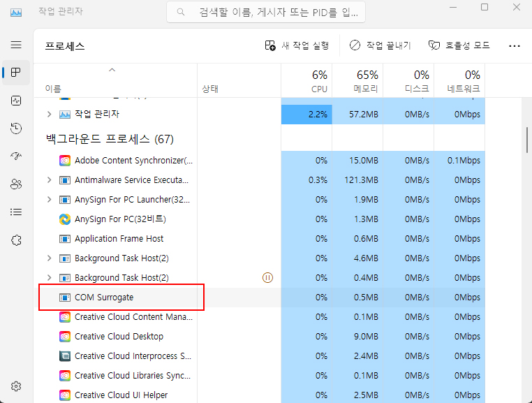Open the Details page in sidebar
This screenshot has height=403, width=532.
point(16,212)
